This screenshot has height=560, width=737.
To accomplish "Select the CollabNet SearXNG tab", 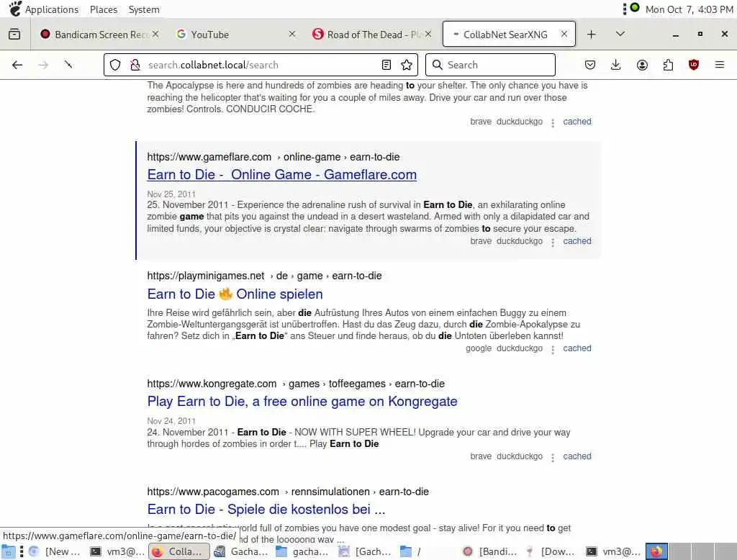I will (x=509, y=34).
